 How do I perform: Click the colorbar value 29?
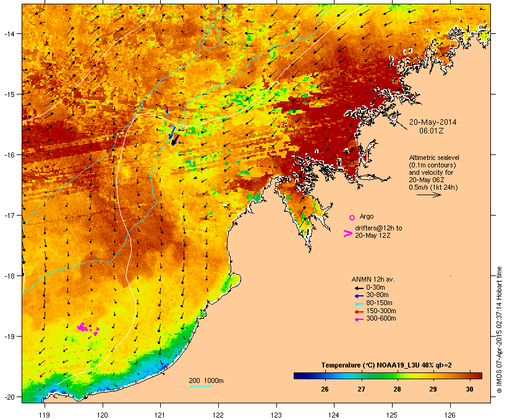(433, 389)
